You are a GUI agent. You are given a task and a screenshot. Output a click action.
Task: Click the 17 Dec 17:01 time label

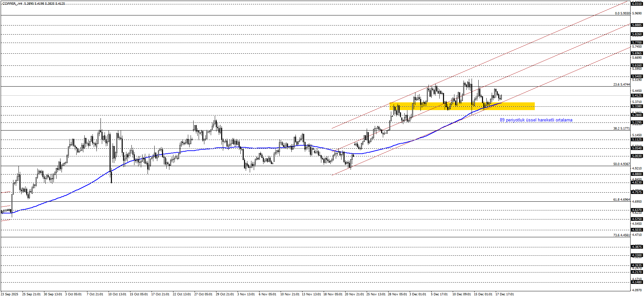pyautogui.click(x=505, y=294)
